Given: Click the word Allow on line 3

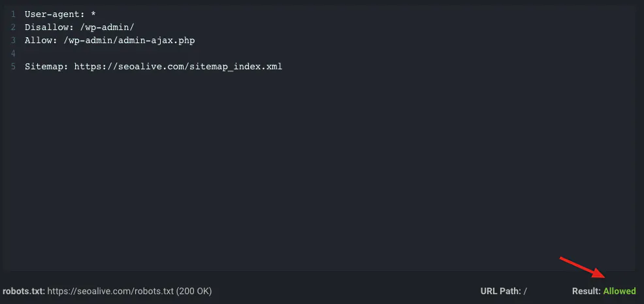Looking at the screenshot, I should pos(38,40).
